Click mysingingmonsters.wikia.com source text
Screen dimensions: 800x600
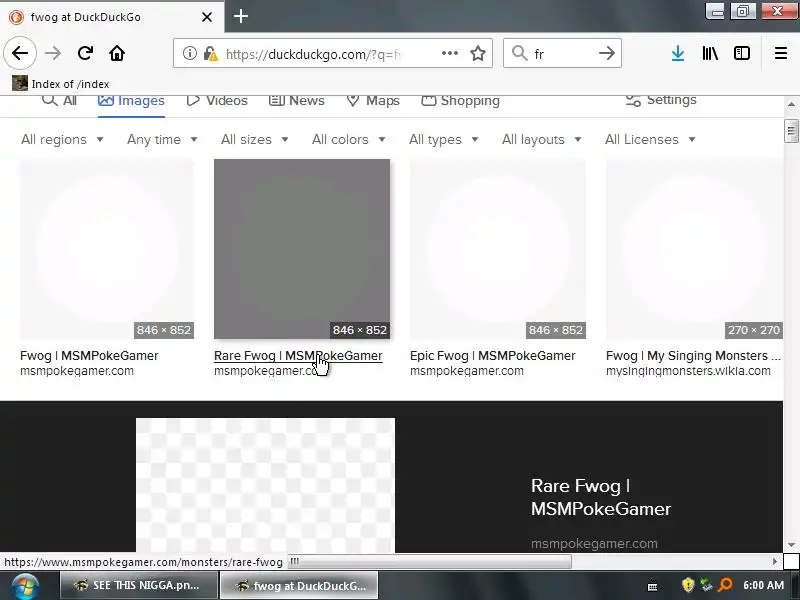(x=688, y=371)
